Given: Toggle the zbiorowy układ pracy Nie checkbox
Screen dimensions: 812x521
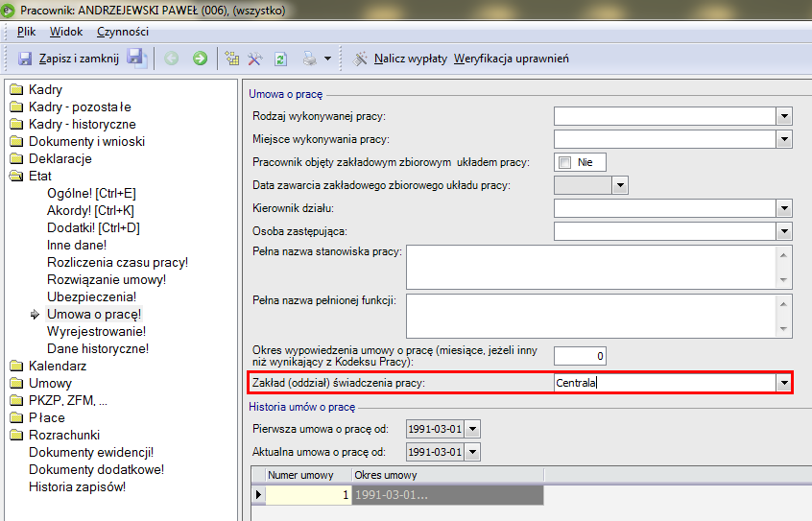Looking at the screenshot, I should (x=565, y=162).
